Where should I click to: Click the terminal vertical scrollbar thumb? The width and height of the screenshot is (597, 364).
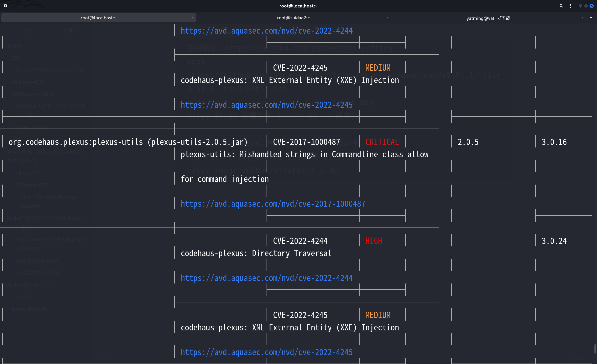(x=595, y=349)
